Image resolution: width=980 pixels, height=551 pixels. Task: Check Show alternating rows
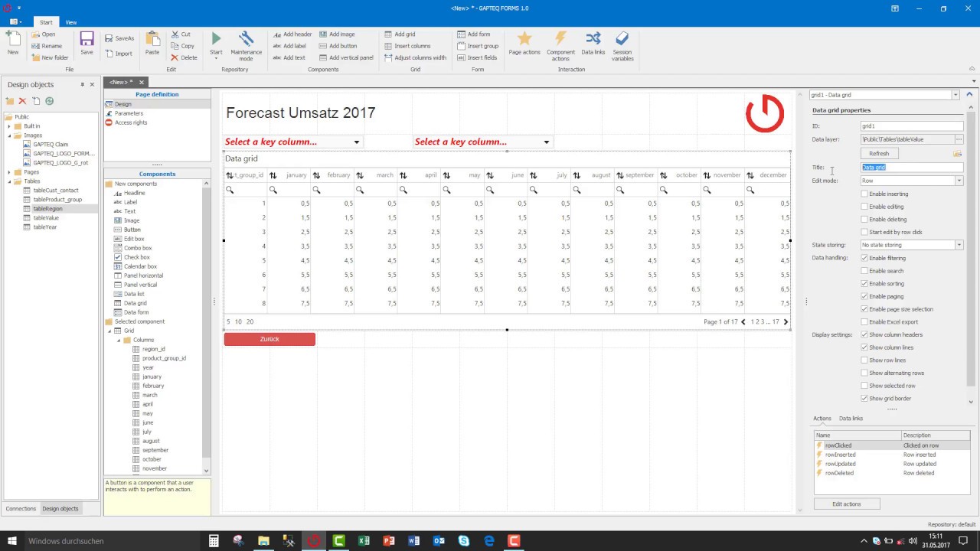[x=864, y=373]
